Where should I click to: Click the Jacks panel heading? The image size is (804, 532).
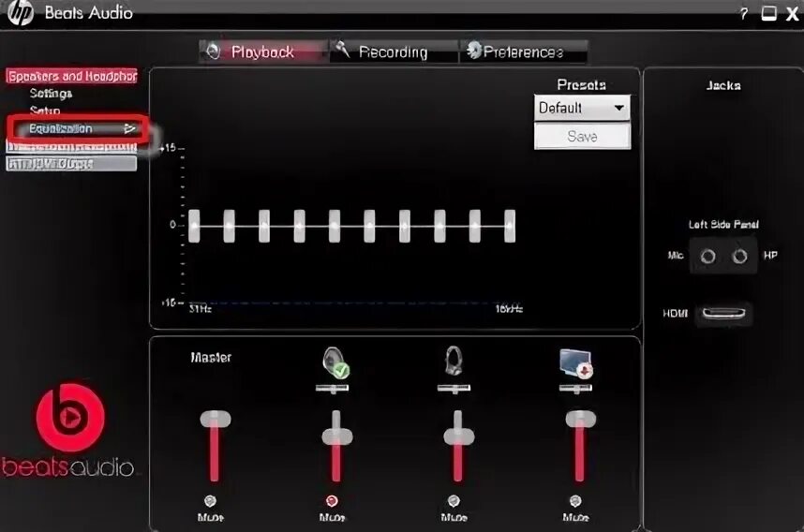pyautogui.click(x=723, y=85)
